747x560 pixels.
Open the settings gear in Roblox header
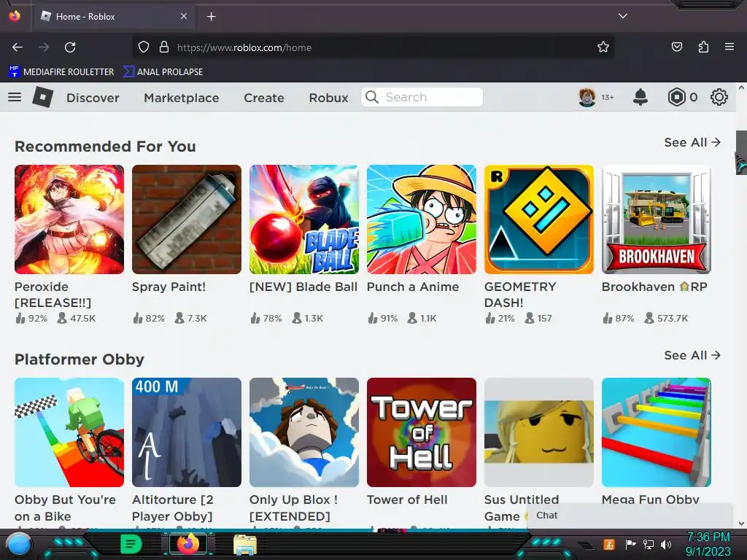click(719, 97)
